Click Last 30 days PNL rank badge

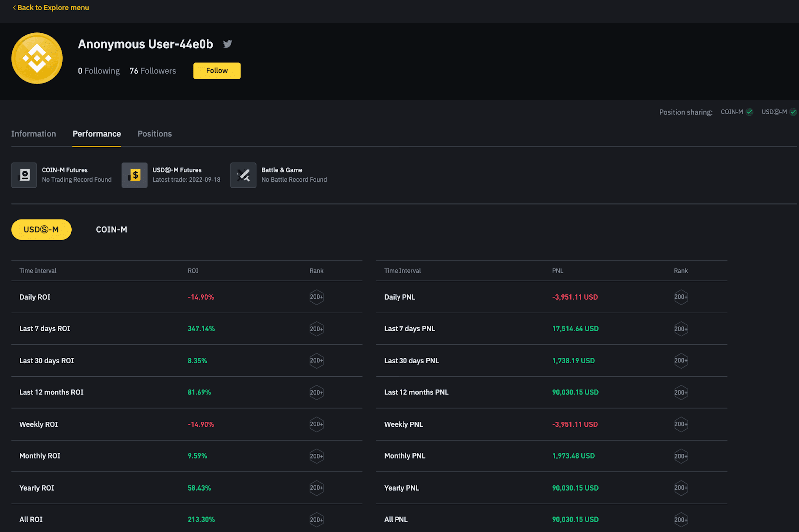681,361
